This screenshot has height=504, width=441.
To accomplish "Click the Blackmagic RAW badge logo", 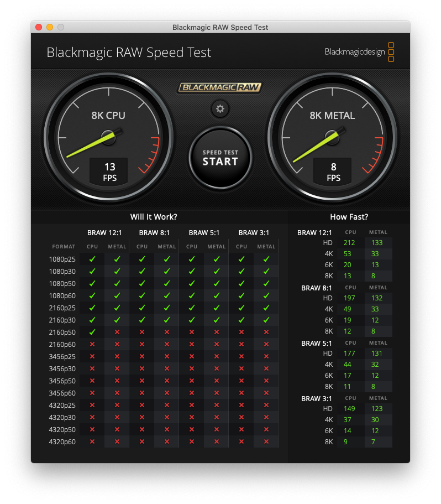I will click(220, 87).
